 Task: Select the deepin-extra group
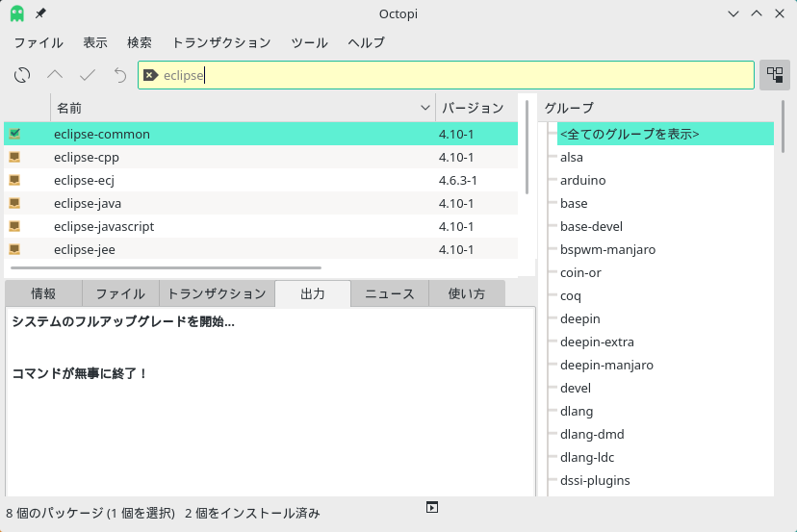click(597, 342)
